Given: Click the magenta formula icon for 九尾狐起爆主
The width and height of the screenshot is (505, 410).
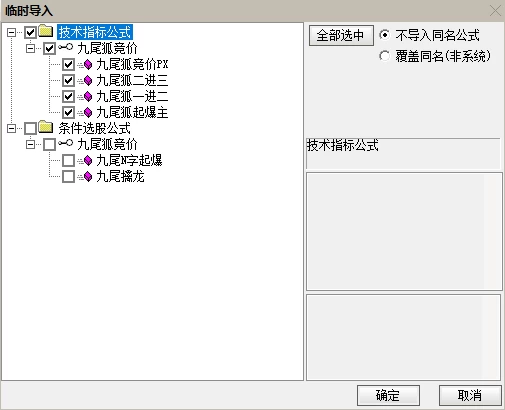Looking at the screenshot, I should [x=87, y=112].
